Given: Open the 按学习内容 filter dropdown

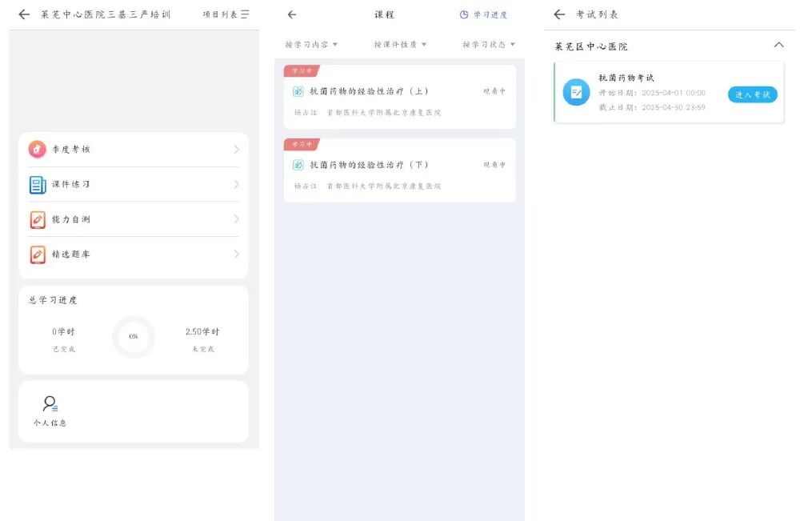Looking at the screenshot, I should coord(311,45).
